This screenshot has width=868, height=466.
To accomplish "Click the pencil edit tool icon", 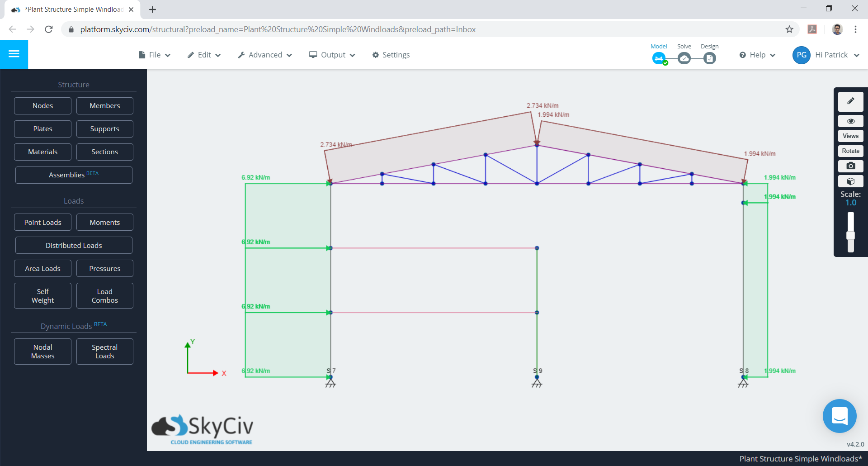I will (850, 101).
